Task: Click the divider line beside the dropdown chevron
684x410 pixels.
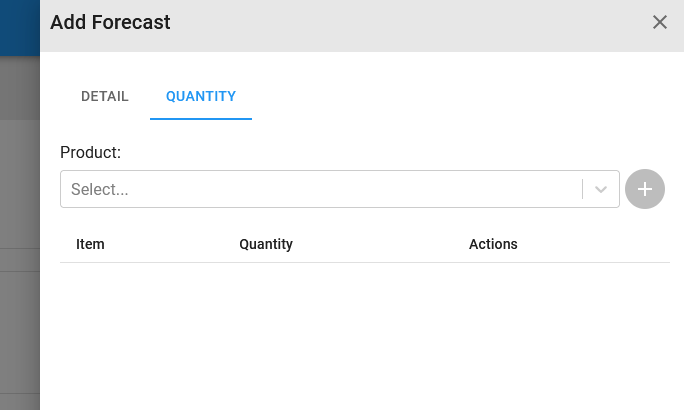Action: point(582,189)
